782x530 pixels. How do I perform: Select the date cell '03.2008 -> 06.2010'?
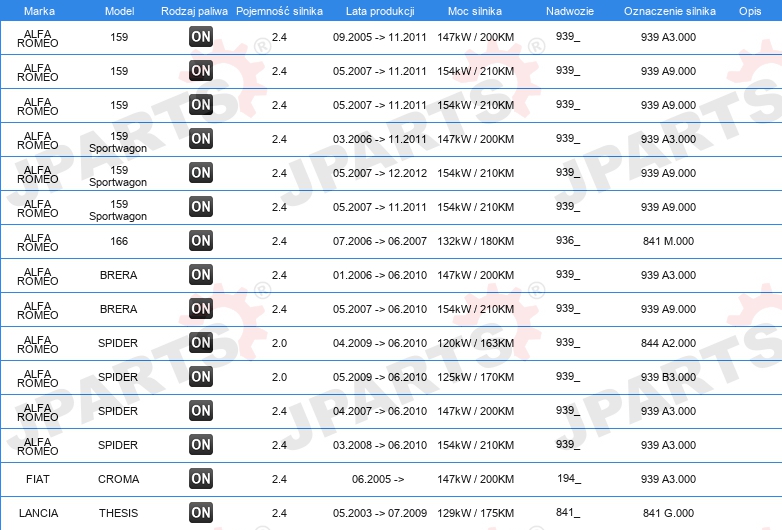(380, 445)
